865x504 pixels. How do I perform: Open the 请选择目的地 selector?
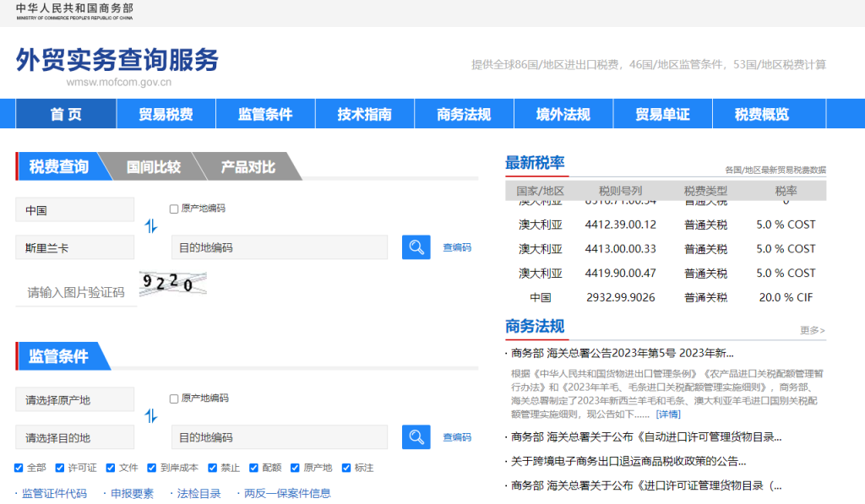point(75,437)
